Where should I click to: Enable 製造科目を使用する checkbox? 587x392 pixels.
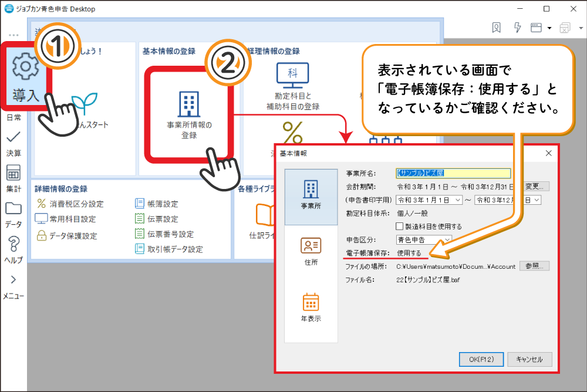[x=399, y=226]
